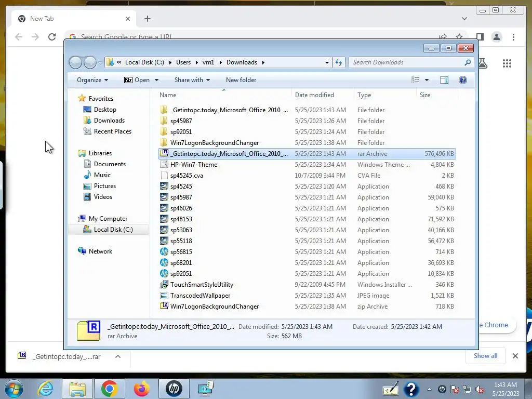Select Desktop under Favorites

point(105,110)
